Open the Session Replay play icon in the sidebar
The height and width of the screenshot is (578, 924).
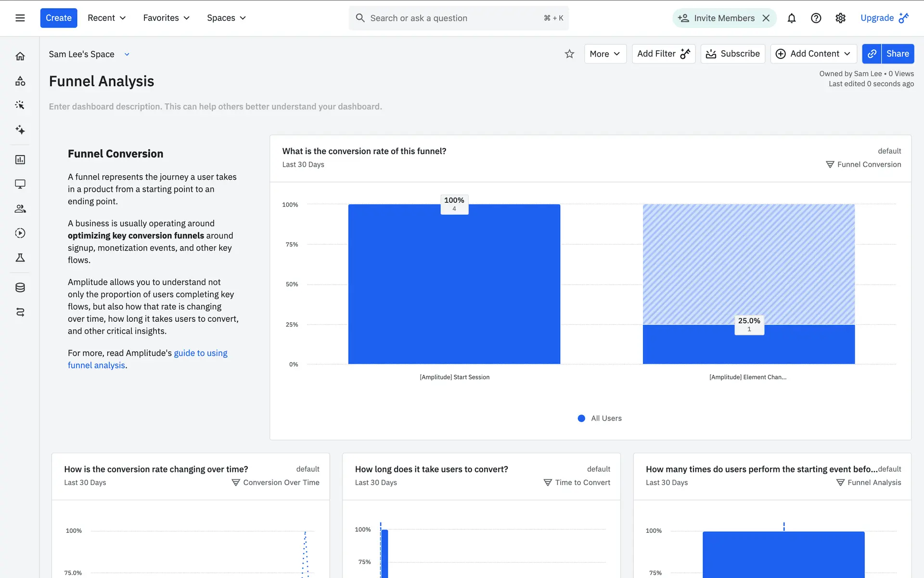(20, 233)
